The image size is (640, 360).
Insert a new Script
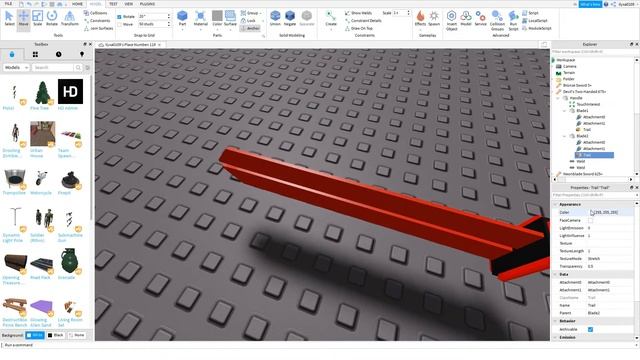click(x=530, y=13)
